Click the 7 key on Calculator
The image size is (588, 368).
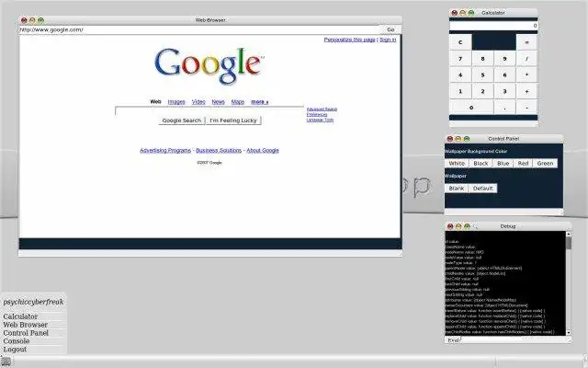[460, 59]
